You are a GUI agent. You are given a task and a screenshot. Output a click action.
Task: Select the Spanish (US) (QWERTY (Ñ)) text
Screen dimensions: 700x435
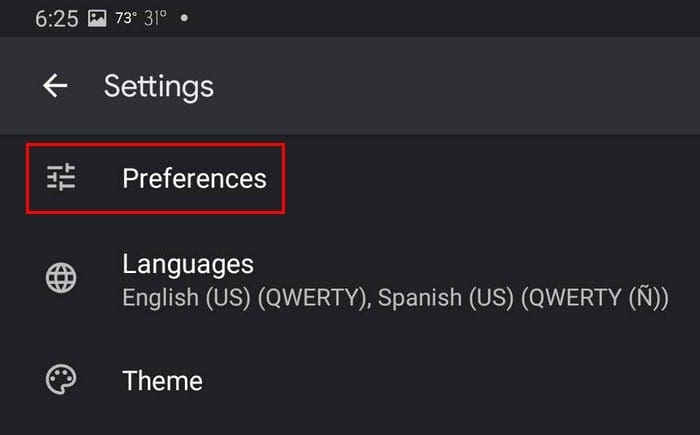[524, 298]
